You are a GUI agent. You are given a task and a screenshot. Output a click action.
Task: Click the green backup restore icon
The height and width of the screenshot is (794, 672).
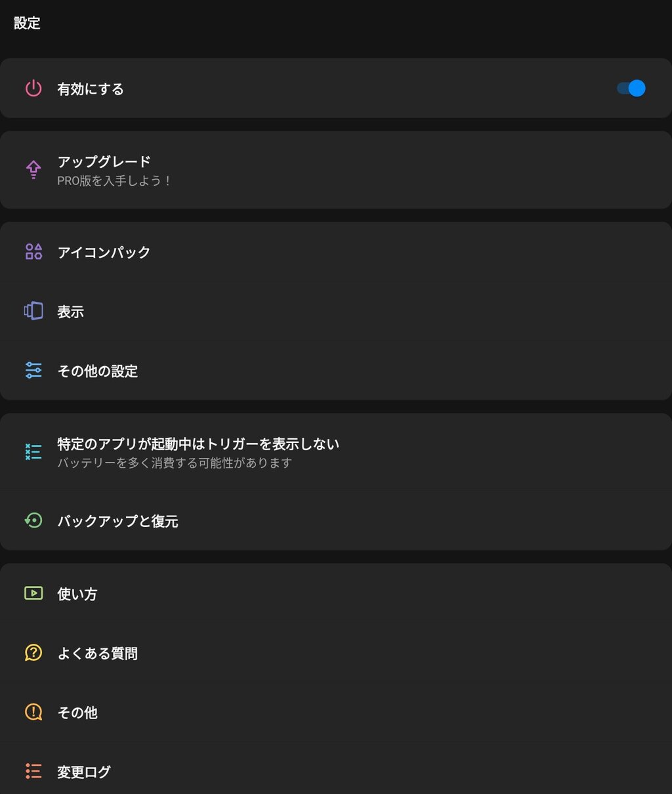(x=33, y=521)
